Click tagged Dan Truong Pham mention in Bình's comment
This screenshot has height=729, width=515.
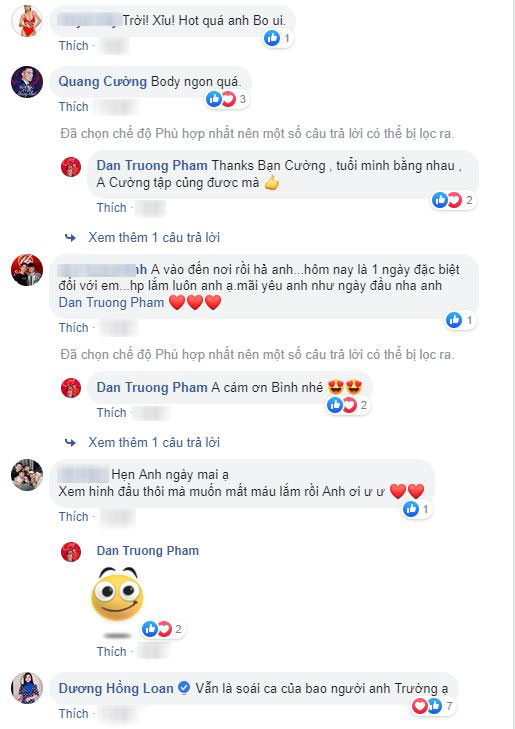click(x=112, y=302)
